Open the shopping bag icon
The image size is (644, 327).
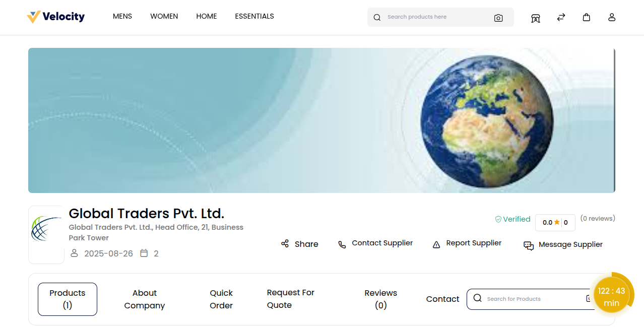(586, 17)
